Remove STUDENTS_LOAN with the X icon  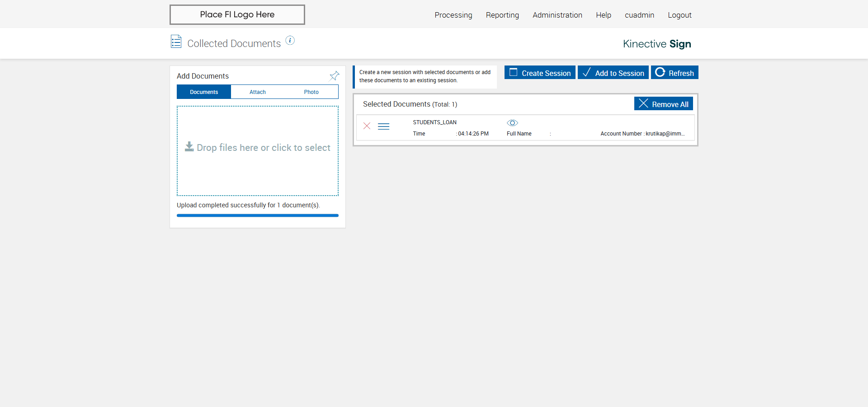tap(367, 126)
